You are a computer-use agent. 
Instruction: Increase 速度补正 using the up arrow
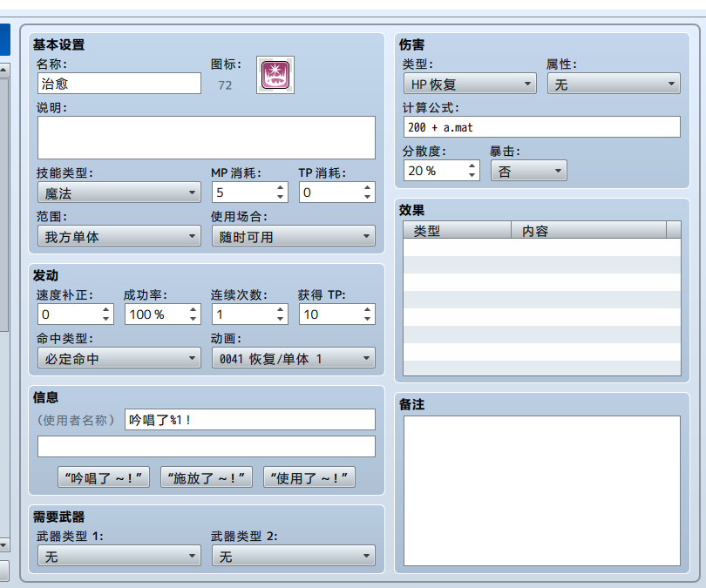105,309
